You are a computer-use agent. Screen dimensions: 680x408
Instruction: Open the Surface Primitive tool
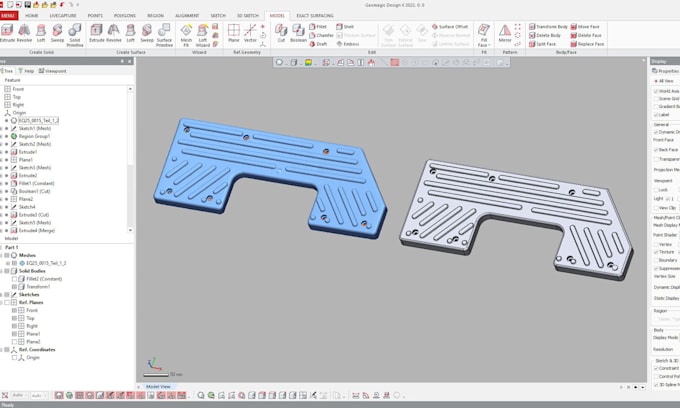pos(164,35)
